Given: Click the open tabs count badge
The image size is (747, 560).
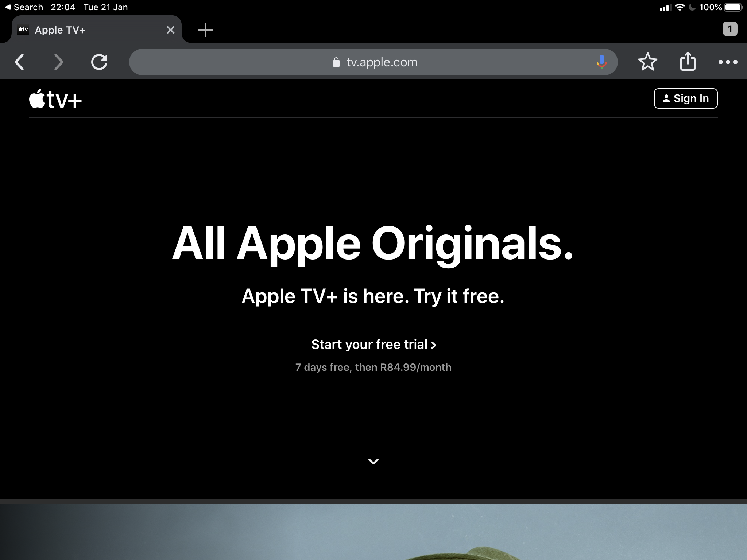Looking at the screenshot, I should coord(729,29).
